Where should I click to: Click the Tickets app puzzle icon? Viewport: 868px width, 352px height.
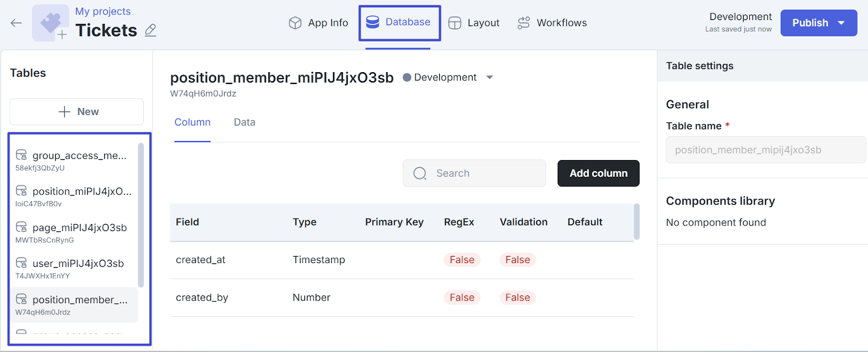50,23
